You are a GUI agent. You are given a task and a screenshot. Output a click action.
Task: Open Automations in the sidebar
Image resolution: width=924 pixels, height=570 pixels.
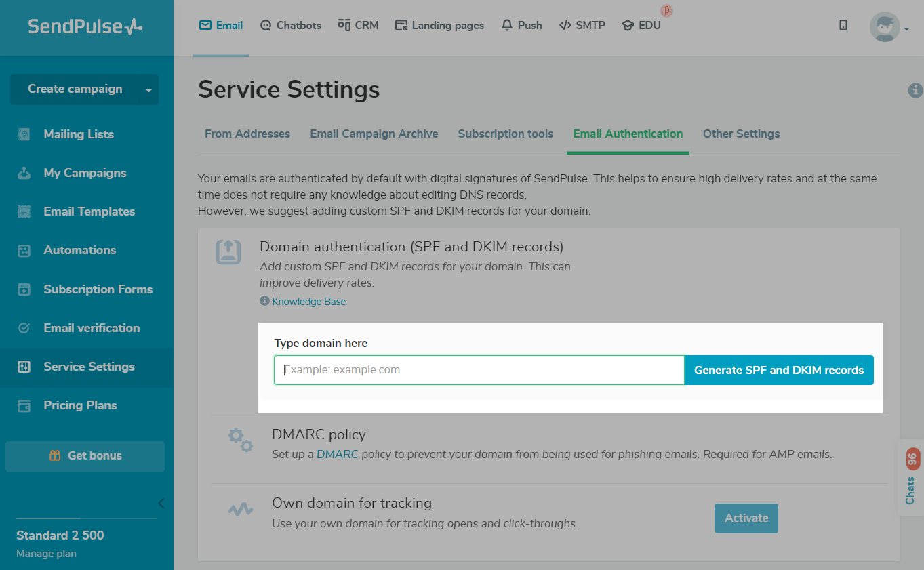79,250
